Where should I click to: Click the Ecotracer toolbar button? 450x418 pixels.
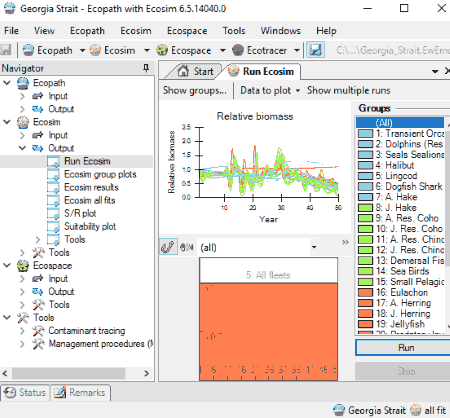tap(260, 50)
